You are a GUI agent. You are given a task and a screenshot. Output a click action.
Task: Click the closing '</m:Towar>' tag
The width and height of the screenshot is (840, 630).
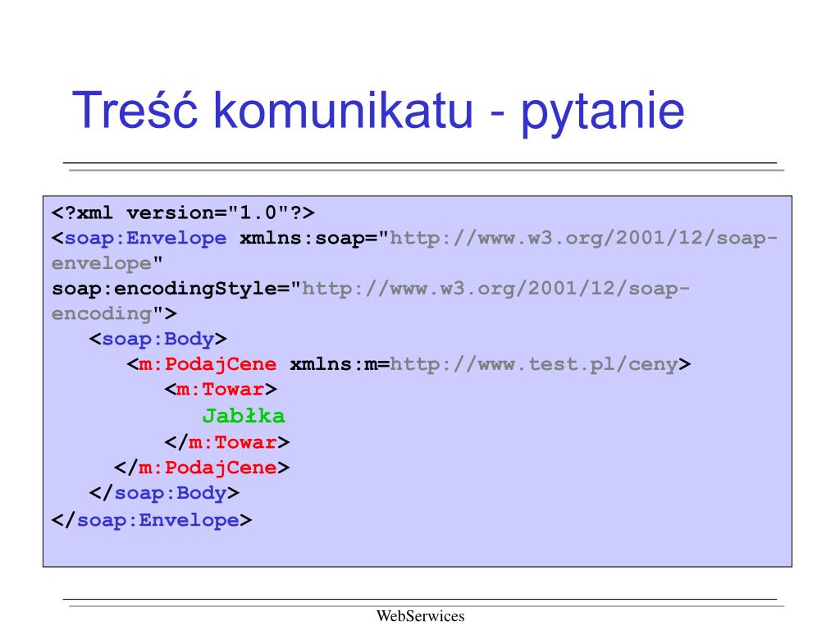tap(227, 442)
